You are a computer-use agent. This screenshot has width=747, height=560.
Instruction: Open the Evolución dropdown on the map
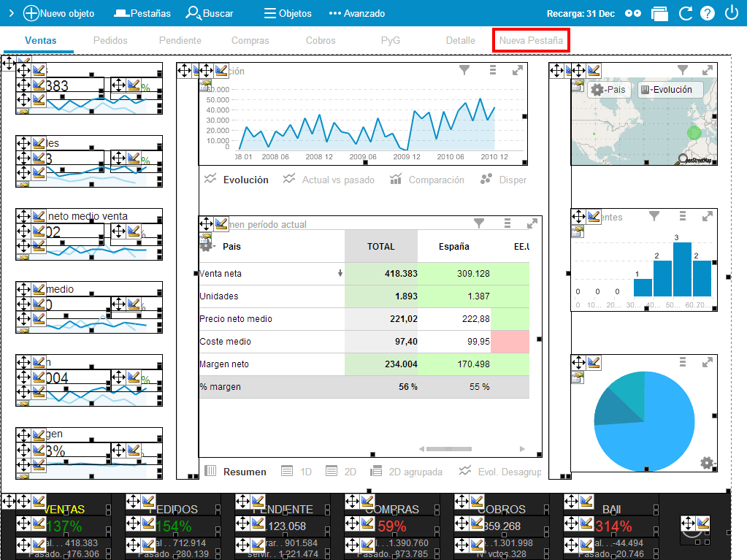point(670,90)
